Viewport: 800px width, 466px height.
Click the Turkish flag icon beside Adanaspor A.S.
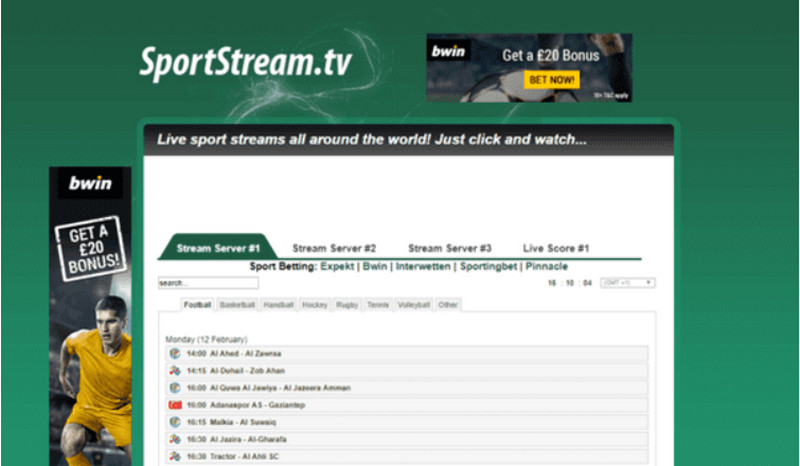[175, 405]
